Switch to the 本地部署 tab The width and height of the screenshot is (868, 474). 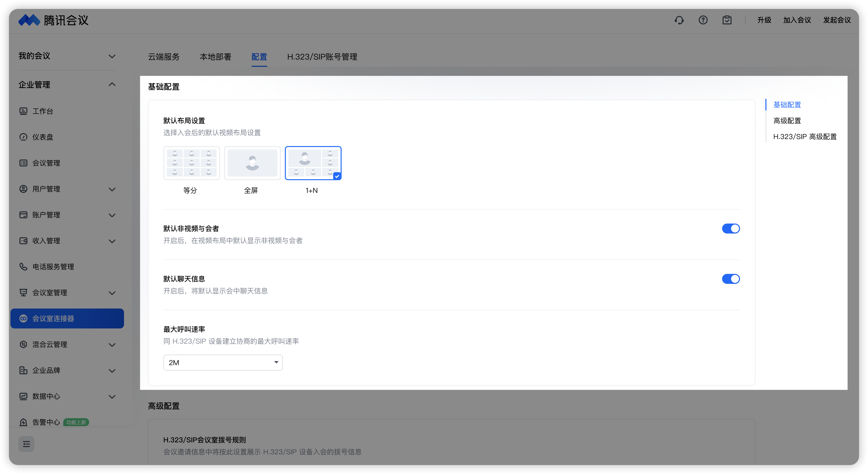pos(215,57)
